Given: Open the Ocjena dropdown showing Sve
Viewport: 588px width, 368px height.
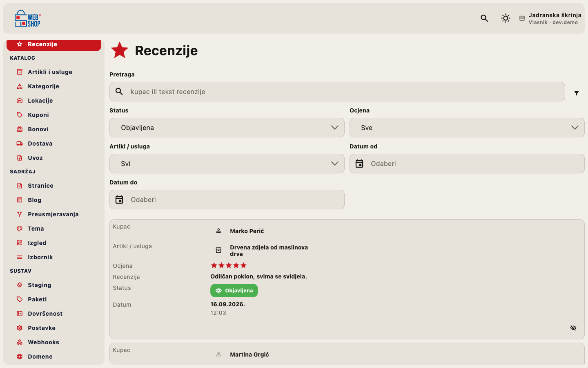Looking at the screenshot, I should point(467,128).
